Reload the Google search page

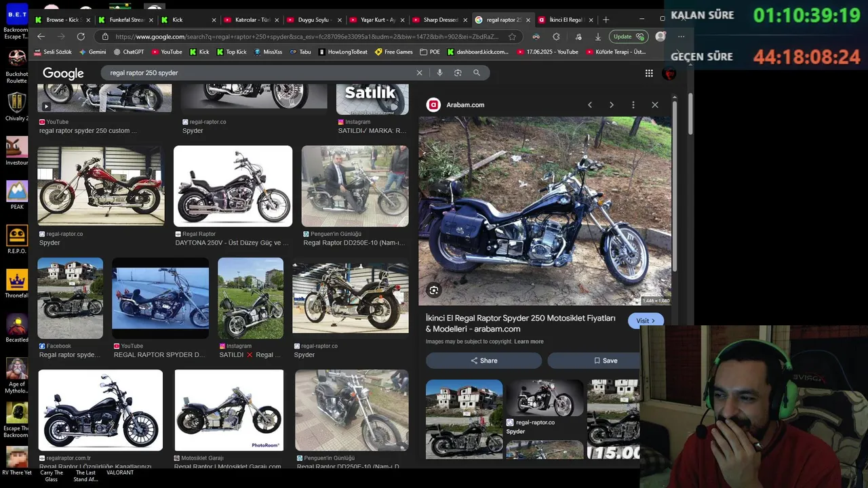coord(81,37)
